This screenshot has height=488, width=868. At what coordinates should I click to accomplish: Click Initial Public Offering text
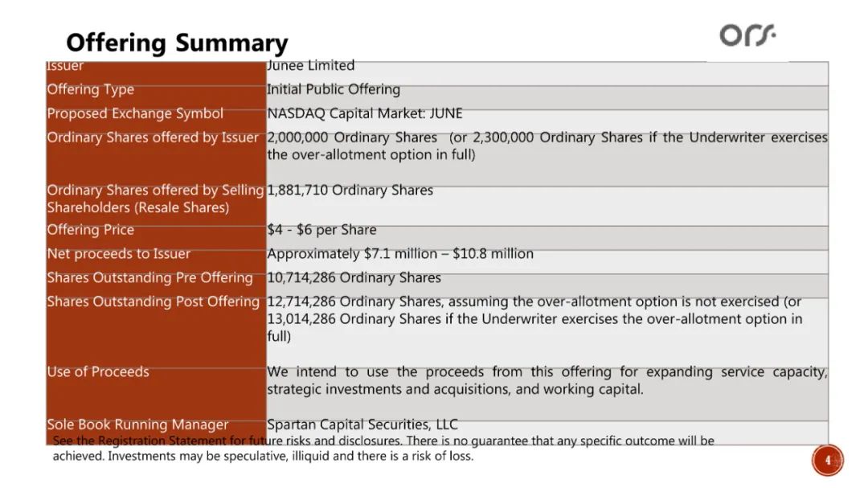334,89
